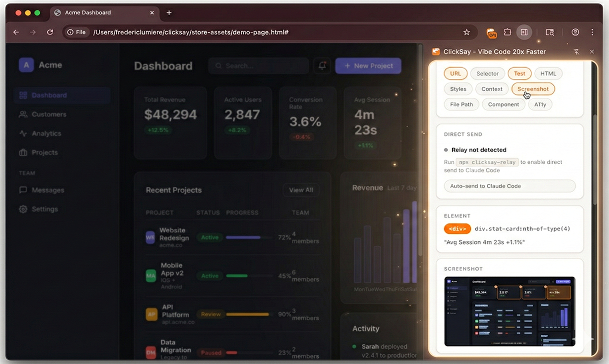Click the Acme logo icon in sidebar
609x364 pixels.
(26, 65)
